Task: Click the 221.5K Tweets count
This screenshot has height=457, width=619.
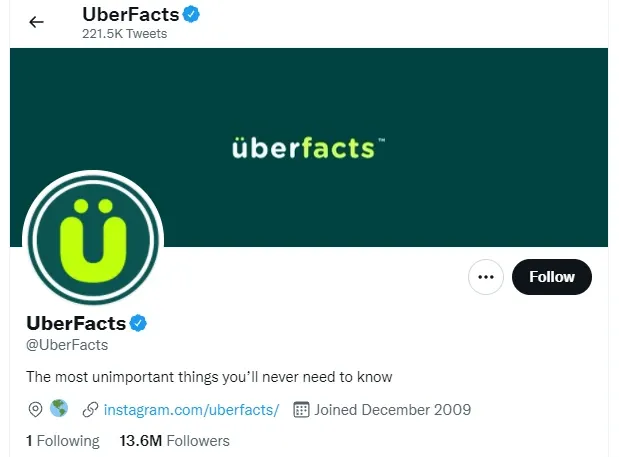Action: pyautogui.click(x=124, y=34)
